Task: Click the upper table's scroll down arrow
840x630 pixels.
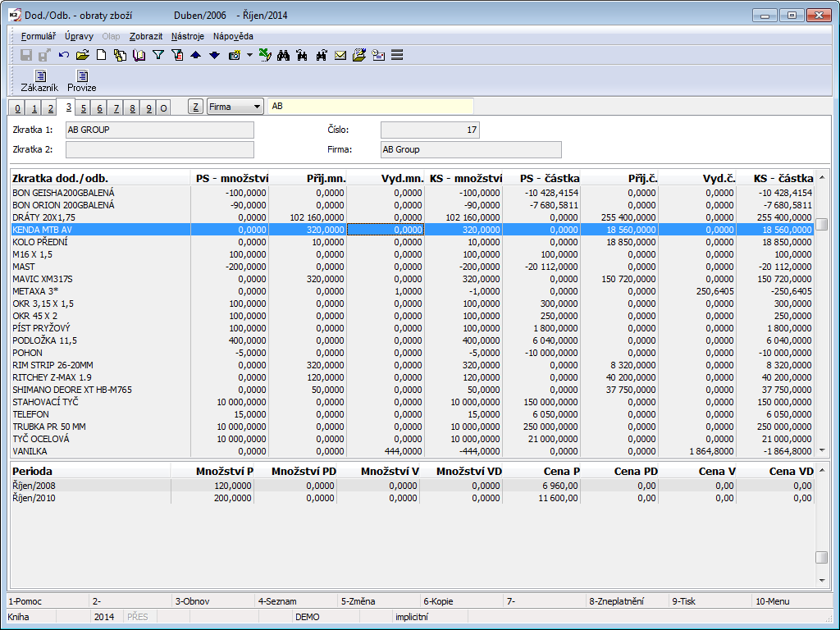Action: (822, 450)
